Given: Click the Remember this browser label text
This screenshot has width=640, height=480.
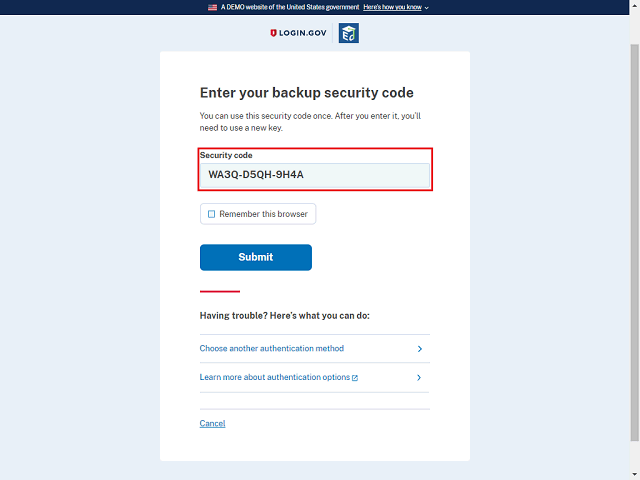Looking at the screenshot, I should (263, 214).
